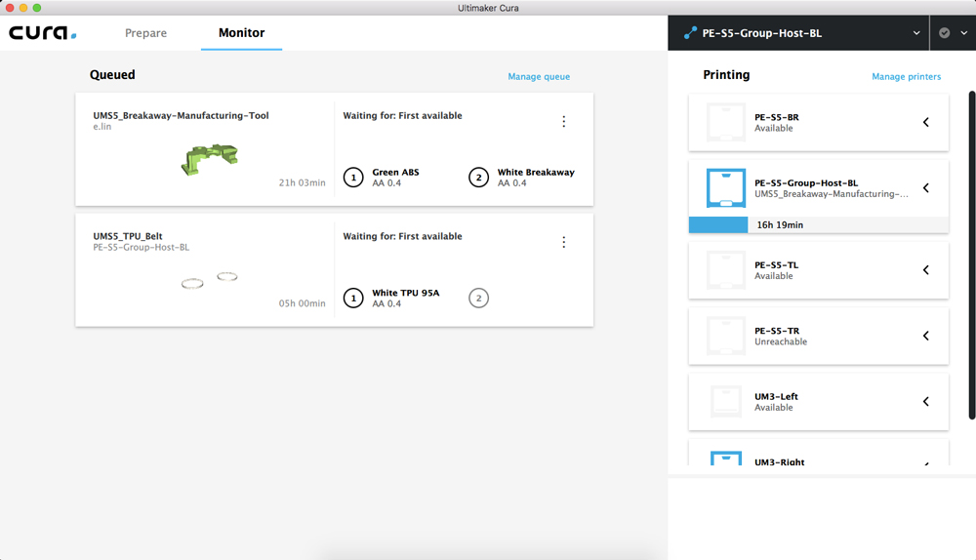Screen dimensions: 976x560
Task: Select the Monitor tab
Action: (241, 33)
